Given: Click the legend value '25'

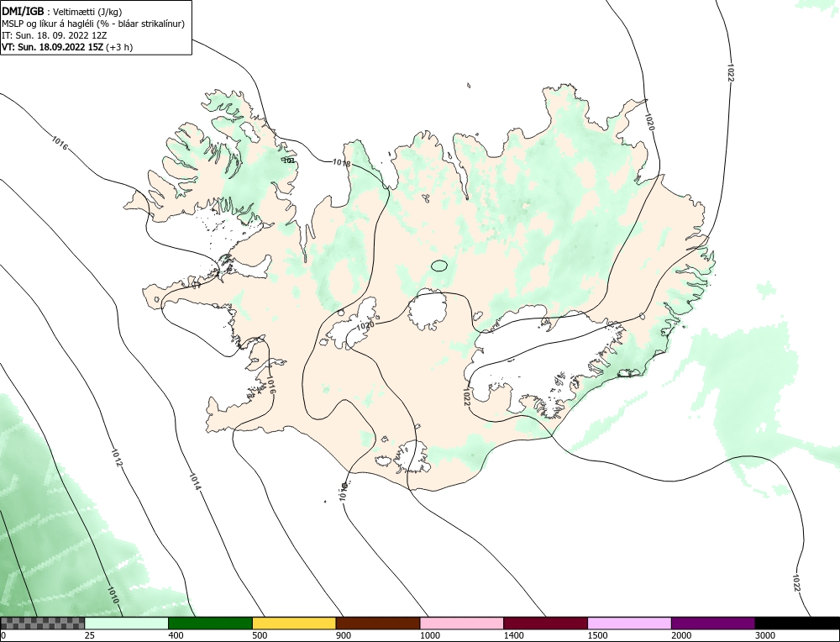Looking at the screenshot, I should [88, 636].
